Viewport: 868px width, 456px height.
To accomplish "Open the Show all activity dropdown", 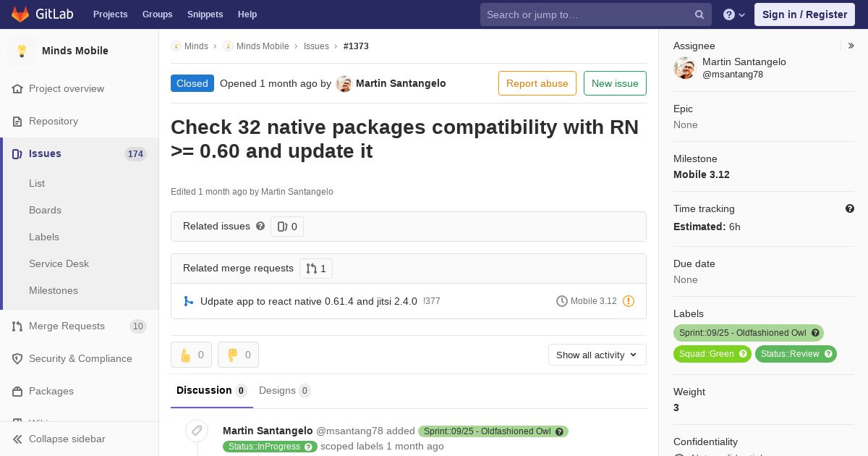I will 597,355.
